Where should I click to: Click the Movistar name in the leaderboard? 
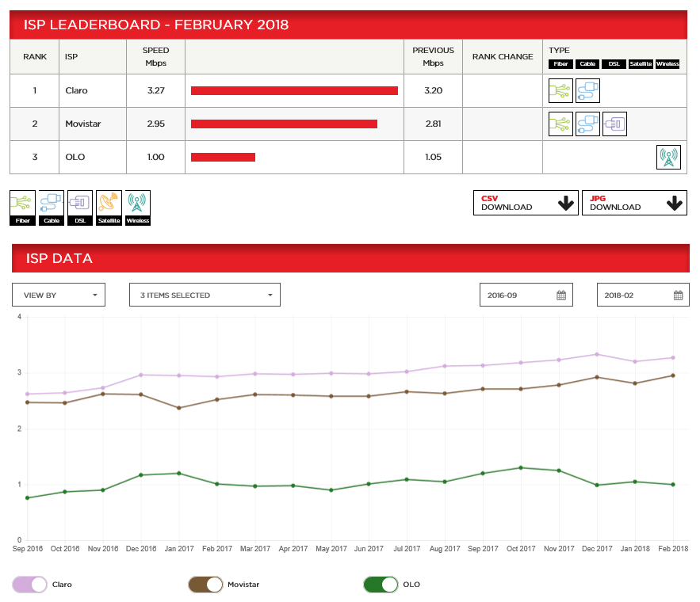point(83,124)
